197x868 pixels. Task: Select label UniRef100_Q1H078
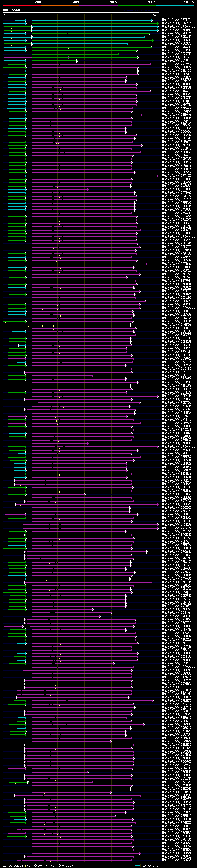177,423
